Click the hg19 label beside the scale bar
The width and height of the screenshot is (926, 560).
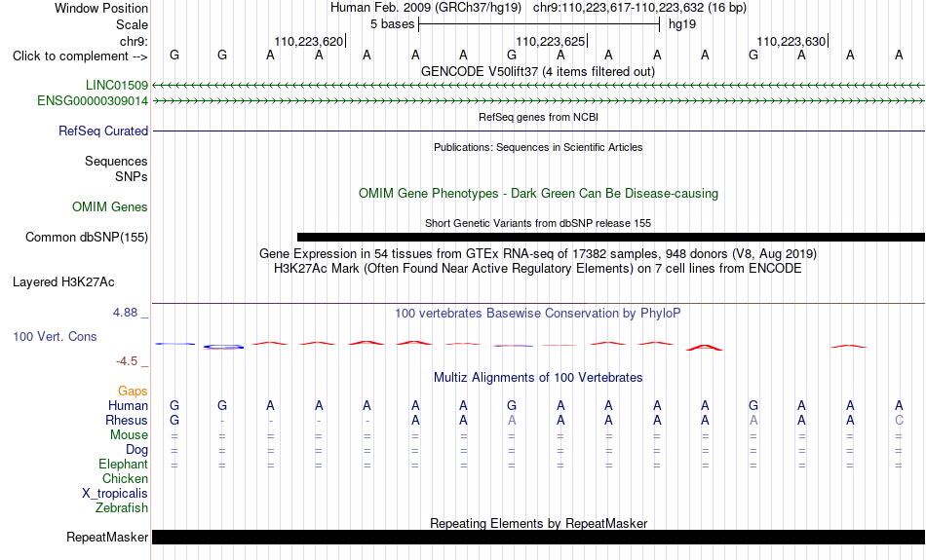point(682,24)
